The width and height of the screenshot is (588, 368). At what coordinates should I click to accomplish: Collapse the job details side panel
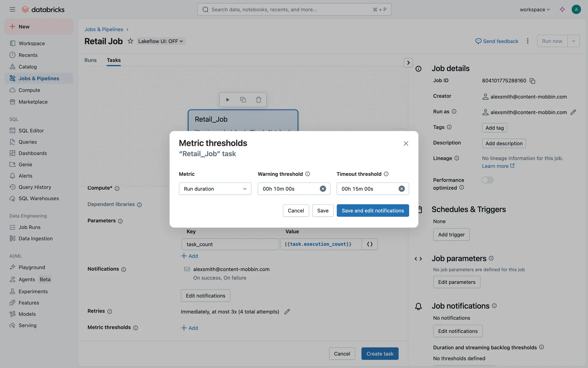(408, 63)
